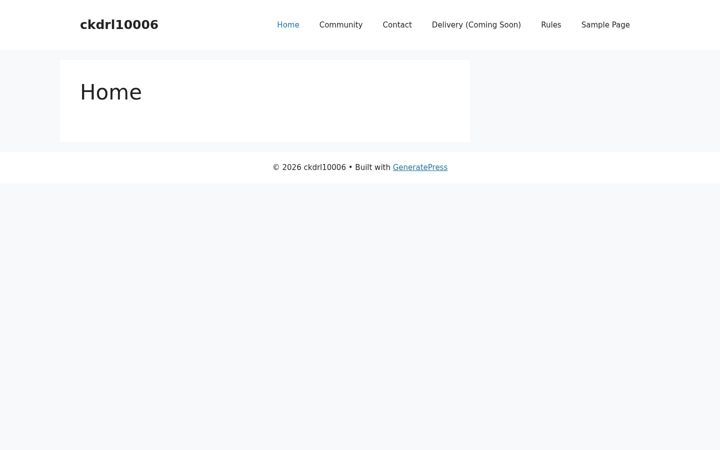Navigate to the Rules page
Screen dimensions: 720x450
pyautogui.click(x=551, y=25)
